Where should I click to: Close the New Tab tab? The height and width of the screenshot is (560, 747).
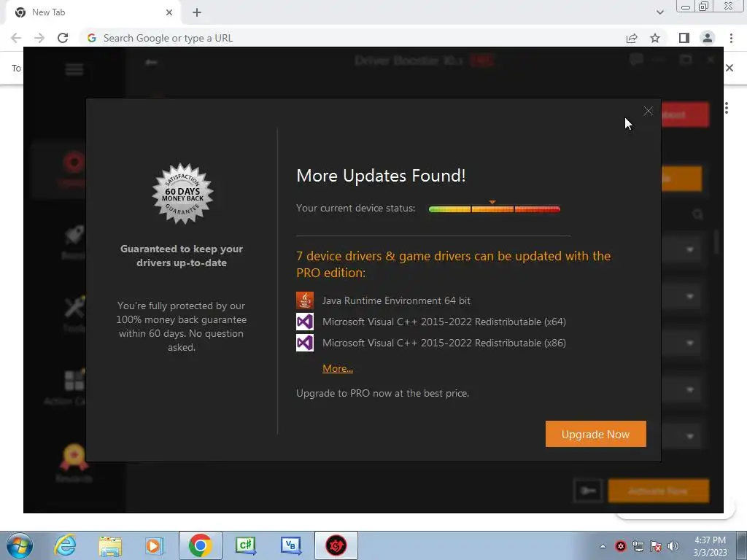pos(169,12)
